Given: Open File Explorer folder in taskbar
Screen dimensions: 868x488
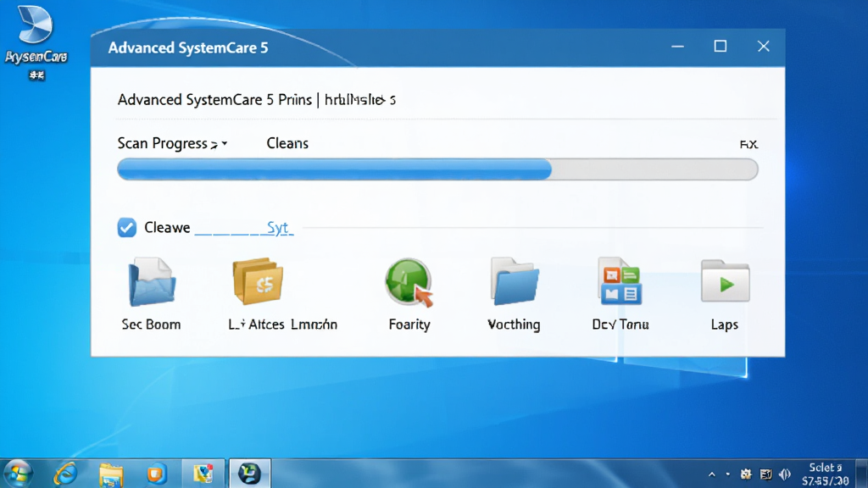Looking at the screenshot, I should click(111, 474).
